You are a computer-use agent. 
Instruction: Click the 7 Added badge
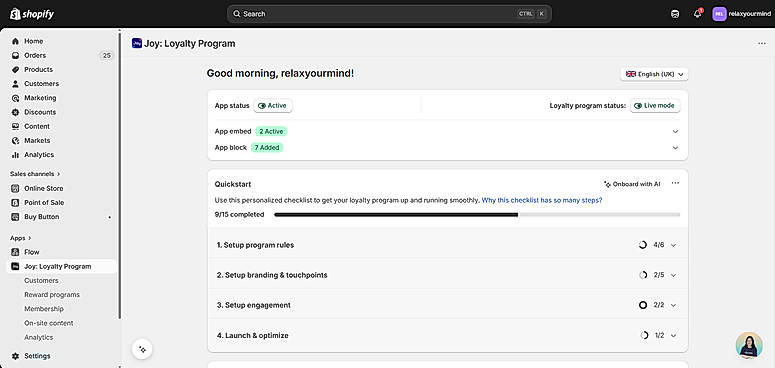pyautogui.click(x=267, y=148)
